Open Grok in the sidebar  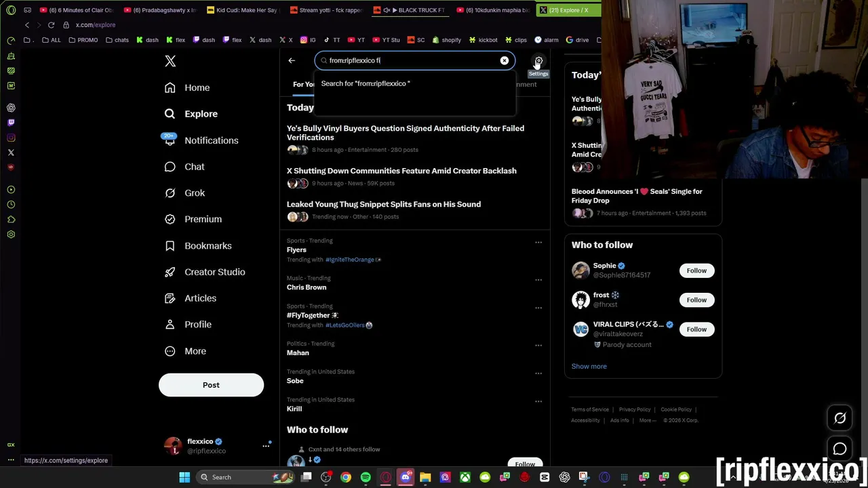click(184, 193)
